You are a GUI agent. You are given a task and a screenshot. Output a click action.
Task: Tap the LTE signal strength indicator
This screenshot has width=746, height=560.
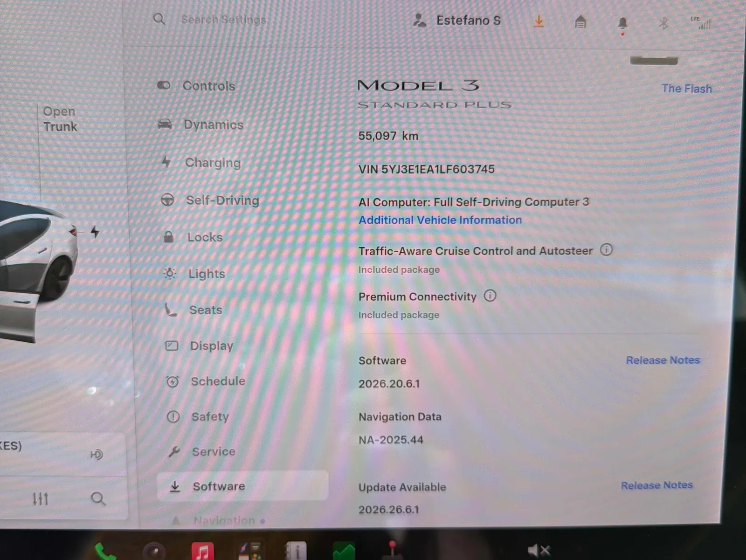tap(701, 22)
